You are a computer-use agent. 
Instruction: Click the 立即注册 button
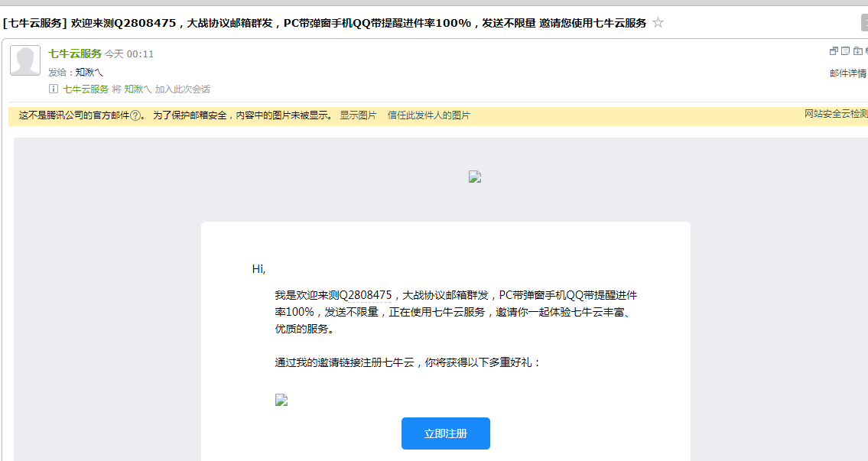pyautogui.click(x=446, y=433)
